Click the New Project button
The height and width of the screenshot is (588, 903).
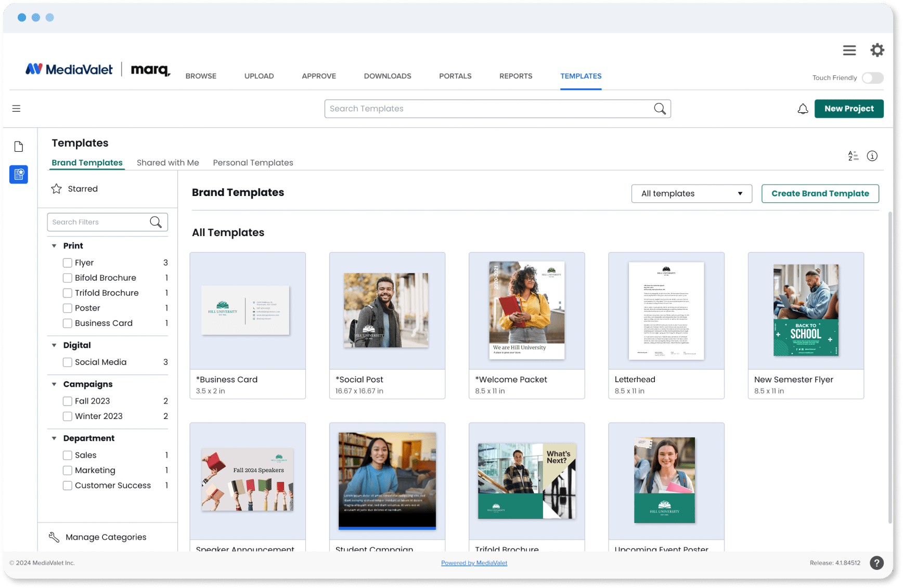pos(849,109)
